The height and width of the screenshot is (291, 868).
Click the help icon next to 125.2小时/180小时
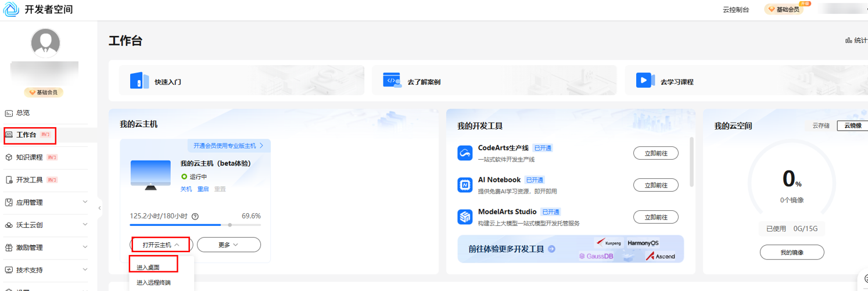pos(195,216)
